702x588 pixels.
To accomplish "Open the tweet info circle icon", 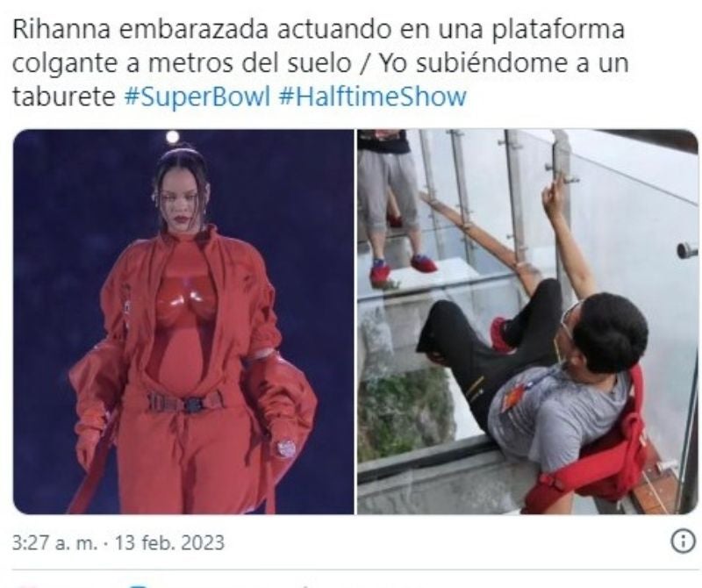I will [x=682, y=541].
